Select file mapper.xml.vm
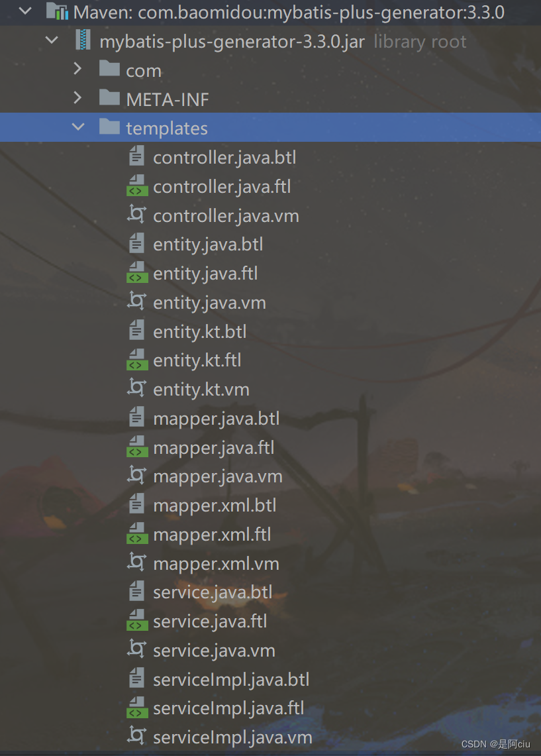Viewport: 541px width, 756px height. pos(217,563)
